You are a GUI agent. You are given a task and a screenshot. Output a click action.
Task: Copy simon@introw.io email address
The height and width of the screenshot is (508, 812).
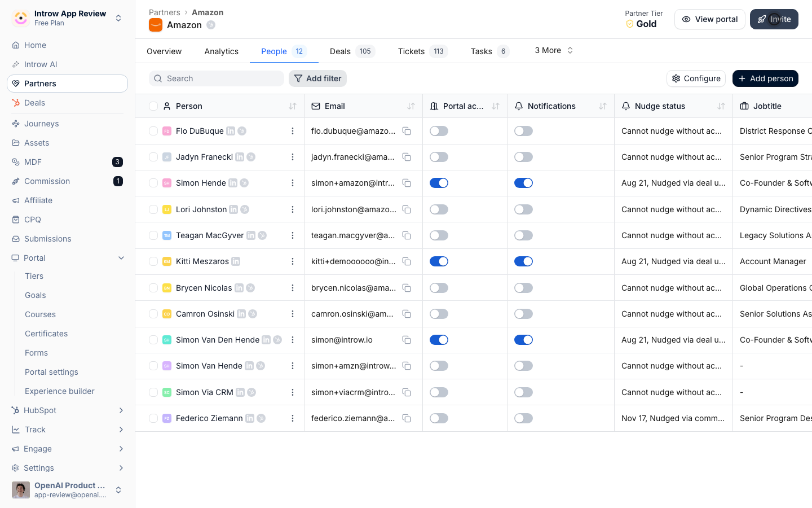[x=407, y=340]
